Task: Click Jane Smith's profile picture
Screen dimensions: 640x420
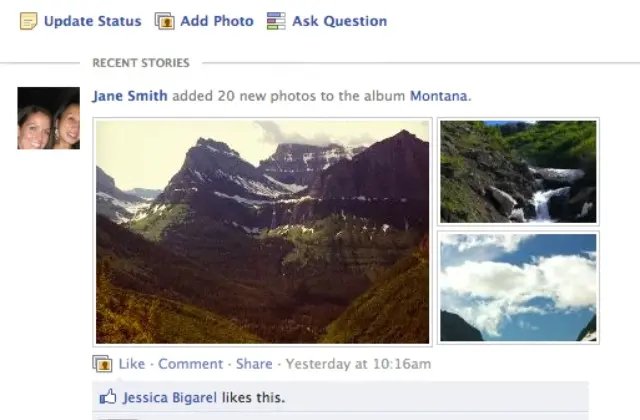Action: pos(49,118)
